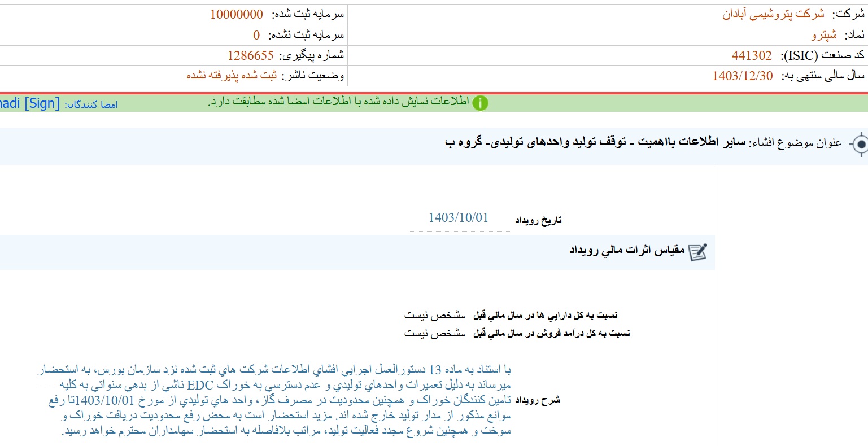Select registered capital value 10000000

(237, 14)
